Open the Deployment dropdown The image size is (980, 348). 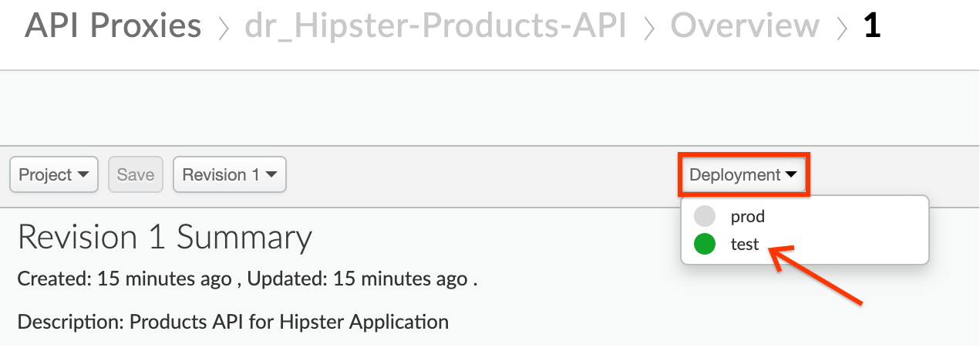coord(744,174)
